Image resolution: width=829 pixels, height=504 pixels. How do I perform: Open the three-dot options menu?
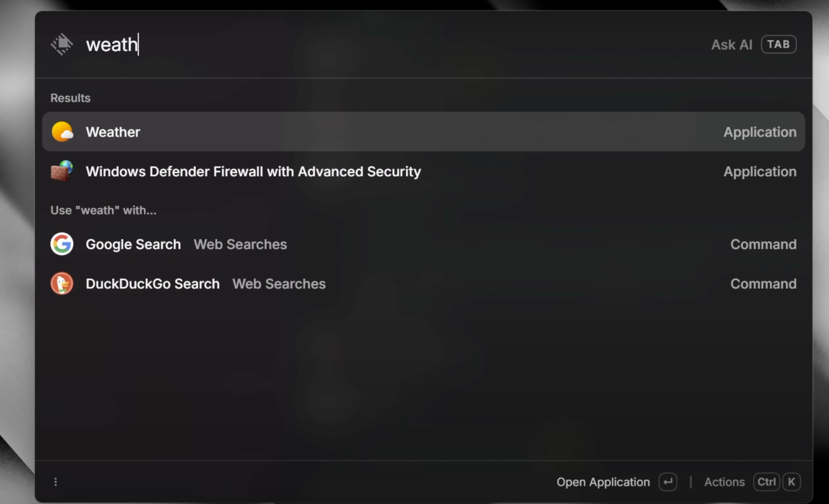(x=56, y=482)
